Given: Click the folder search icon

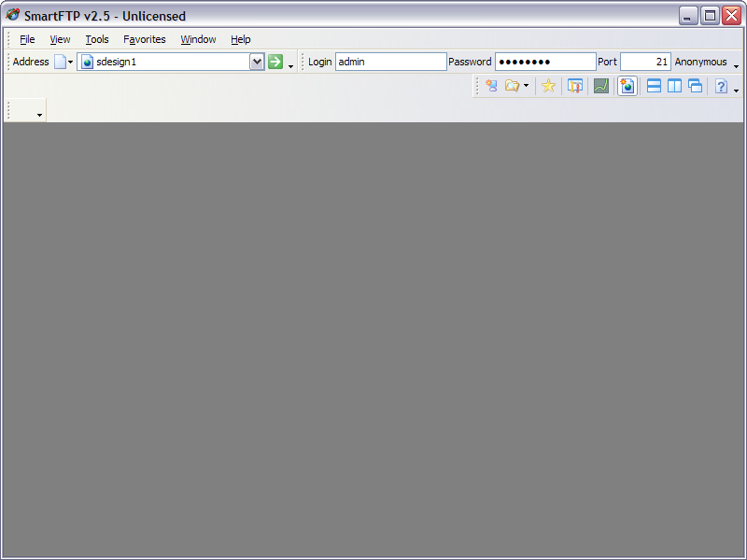Looking at the screenshot, I should (x=512, y=86).
